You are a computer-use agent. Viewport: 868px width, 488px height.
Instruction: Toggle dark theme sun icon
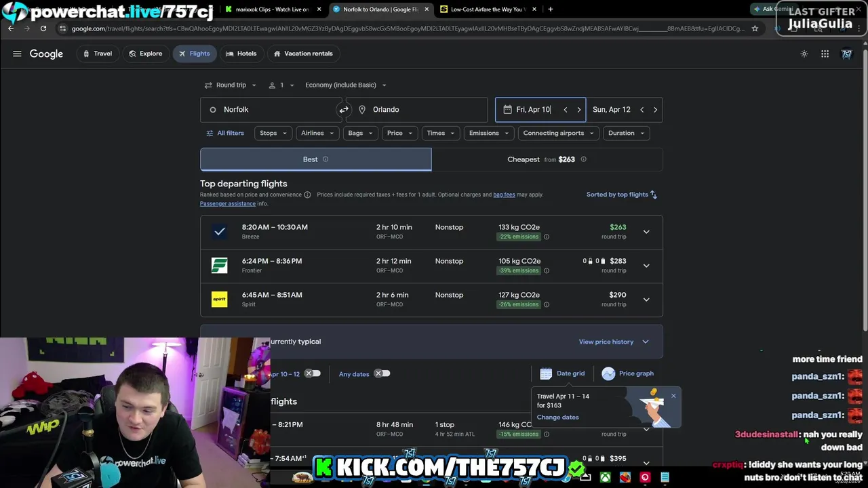(x=804, y=54)
